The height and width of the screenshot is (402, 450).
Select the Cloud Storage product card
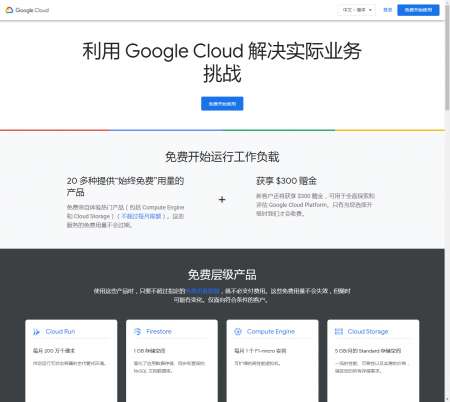tap(373, 361)
